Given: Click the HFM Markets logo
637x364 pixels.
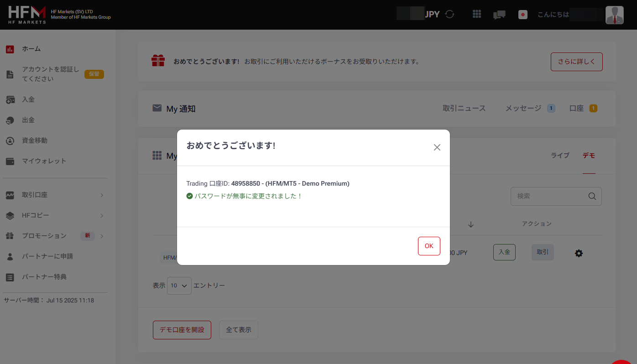Looking at the screenshot, I should coord(27,15).
